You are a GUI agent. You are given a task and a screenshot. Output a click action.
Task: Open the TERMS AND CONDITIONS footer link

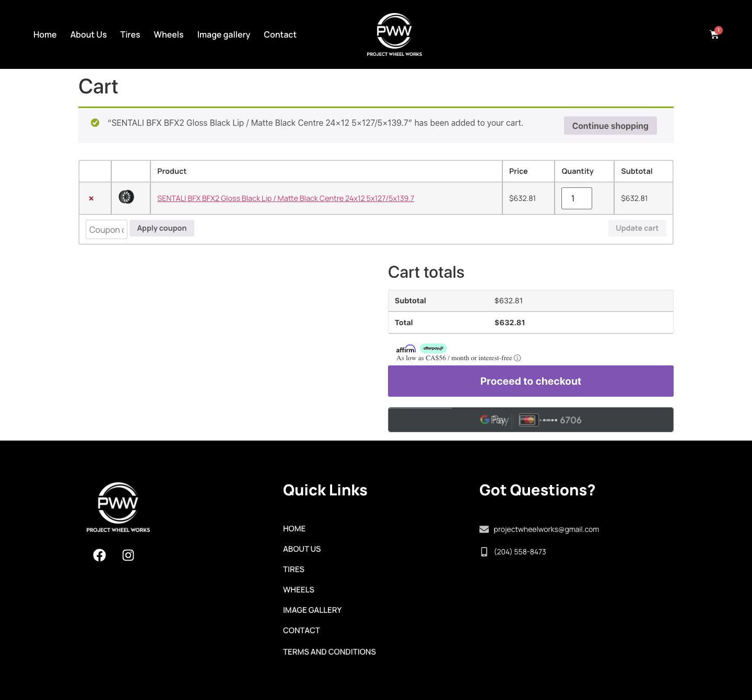(x=329, y=651)
